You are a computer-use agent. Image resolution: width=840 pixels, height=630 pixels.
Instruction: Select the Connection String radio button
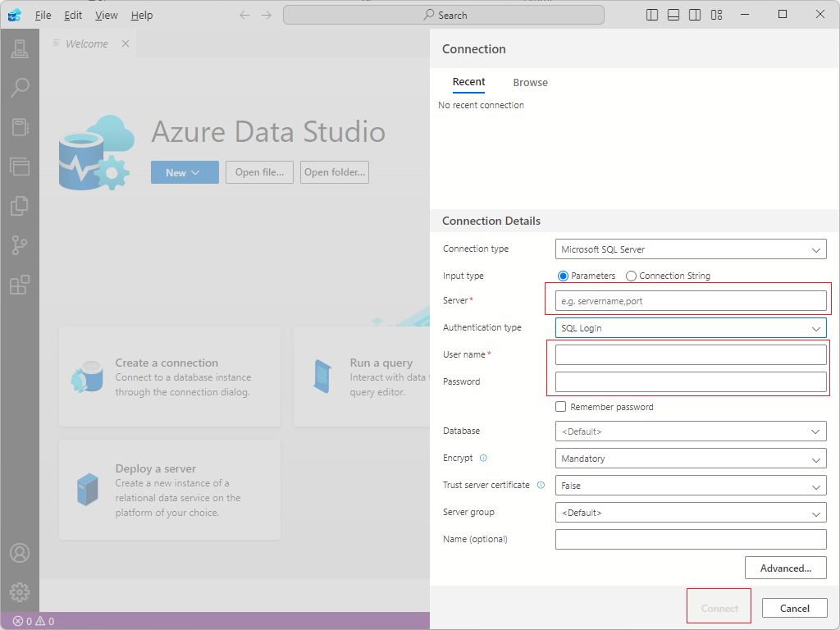click(x=631, y=276)
